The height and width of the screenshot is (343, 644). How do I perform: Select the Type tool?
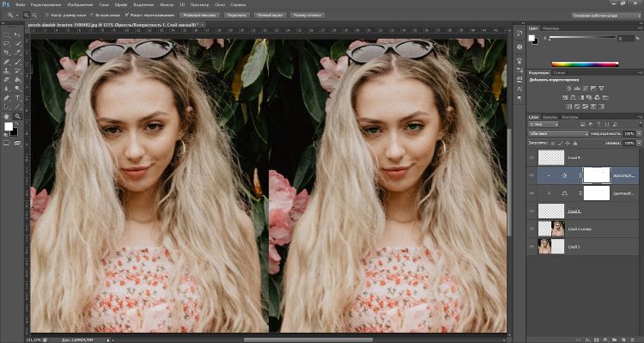17,97
